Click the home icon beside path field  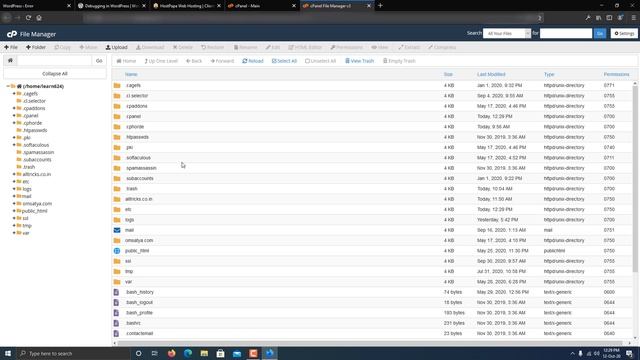point(10,60)
